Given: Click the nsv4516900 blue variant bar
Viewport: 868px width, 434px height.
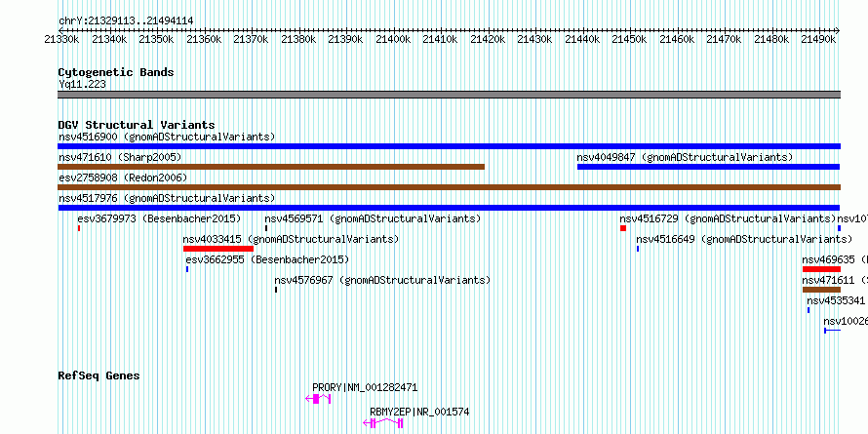Looking at the screenshot, I should pyautogui.click(x=449, y=146).
